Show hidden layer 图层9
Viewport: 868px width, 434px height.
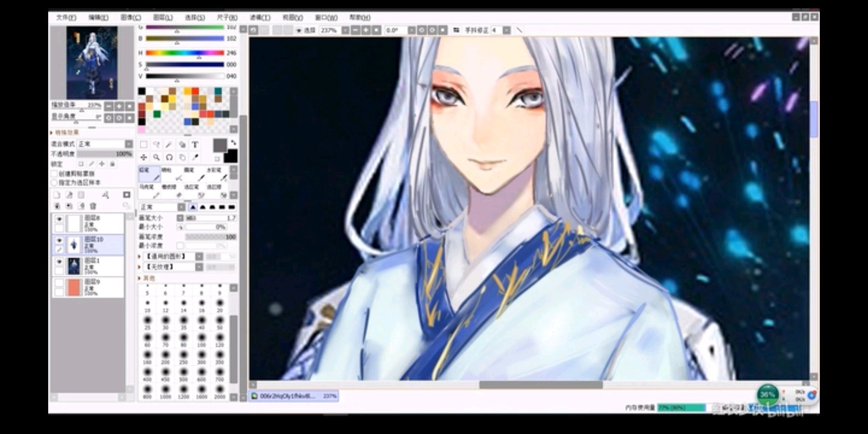(59, 283)
